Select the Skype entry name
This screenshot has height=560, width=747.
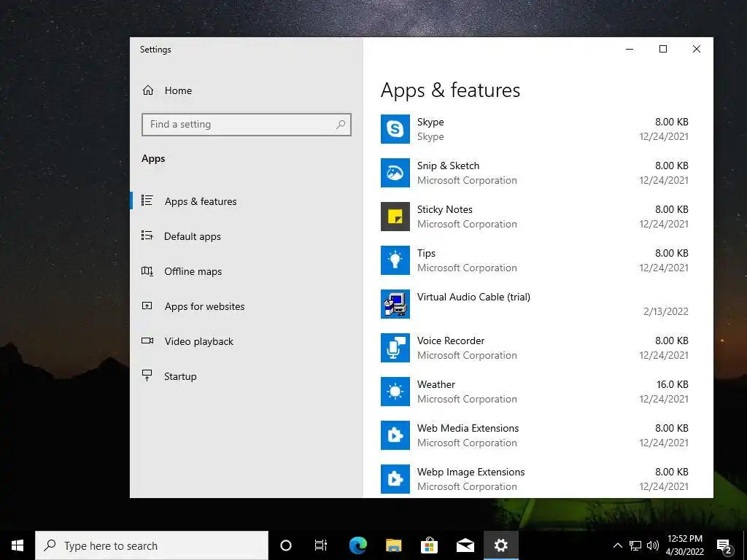pos(430,122)
